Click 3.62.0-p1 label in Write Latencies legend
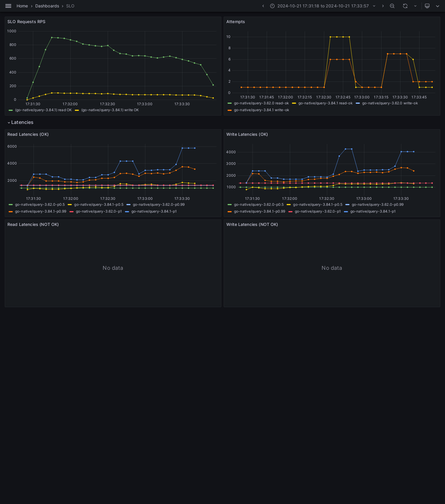 [x=318, y=211]
